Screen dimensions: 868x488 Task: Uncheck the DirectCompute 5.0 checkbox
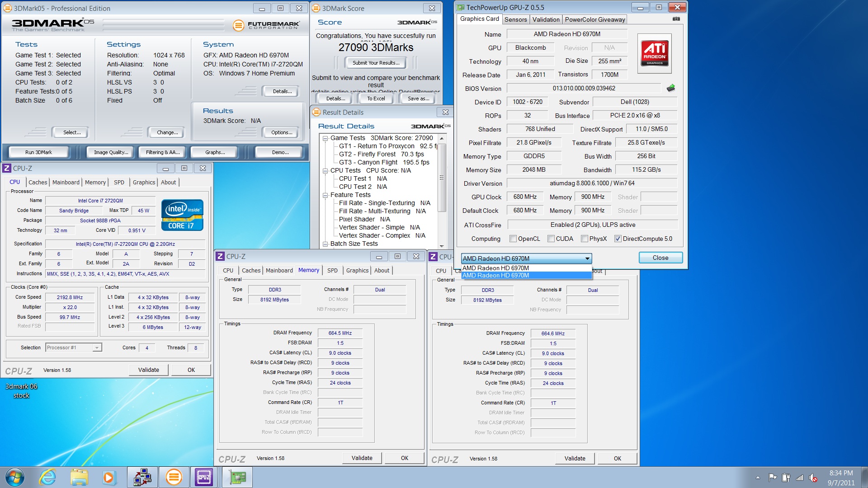618,239
